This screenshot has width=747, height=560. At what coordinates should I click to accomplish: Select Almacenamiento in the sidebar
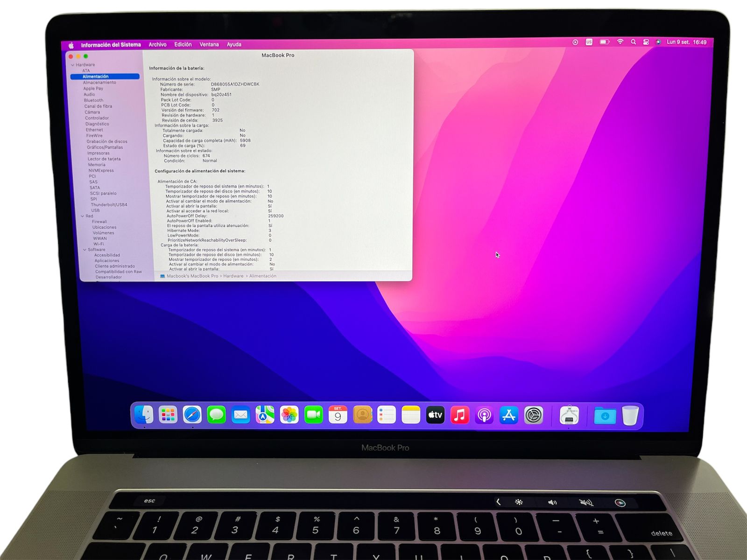[99, 83]
